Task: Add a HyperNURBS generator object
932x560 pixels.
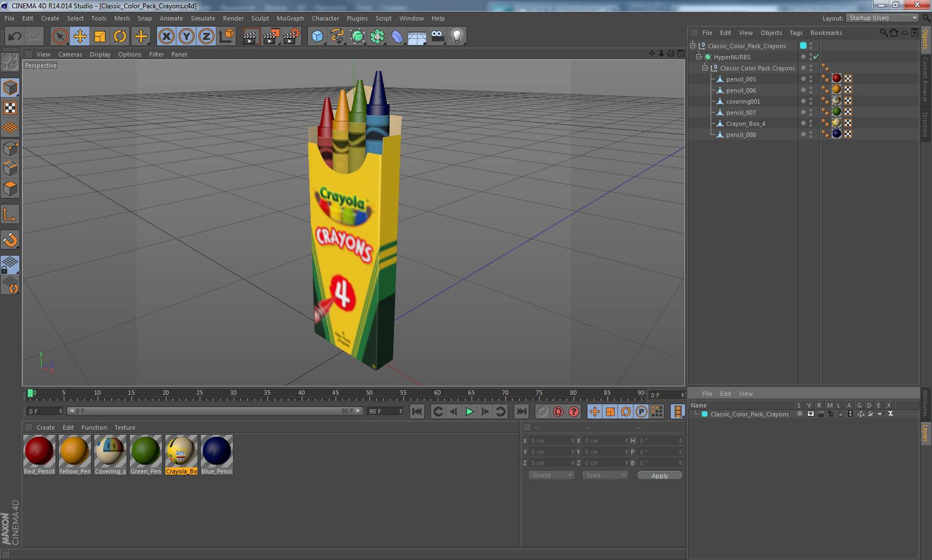Action: [x=357, y=37]
